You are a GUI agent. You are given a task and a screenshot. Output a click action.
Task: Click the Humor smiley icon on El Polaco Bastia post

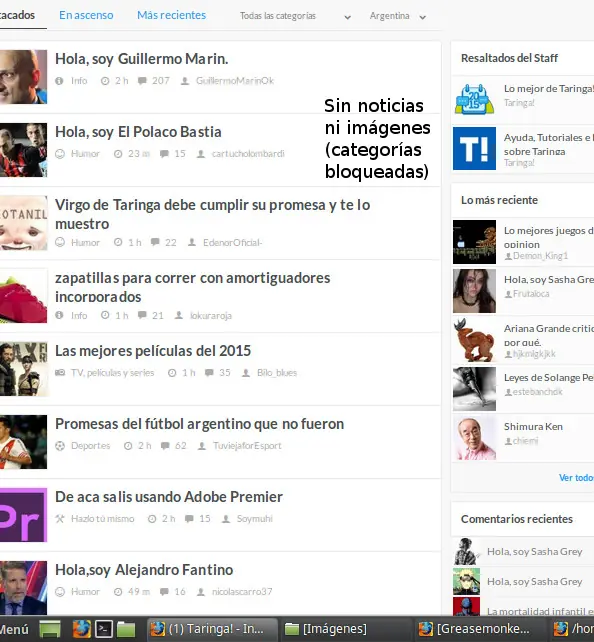[60, 154]
